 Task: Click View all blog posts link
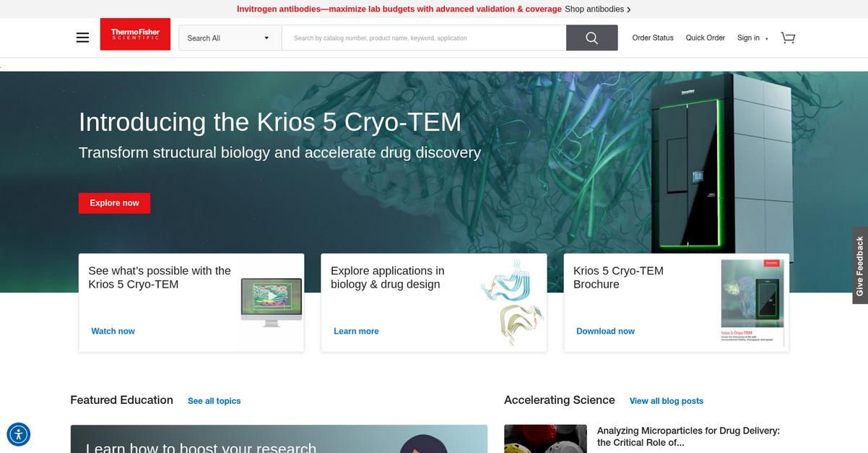point(667,401)
